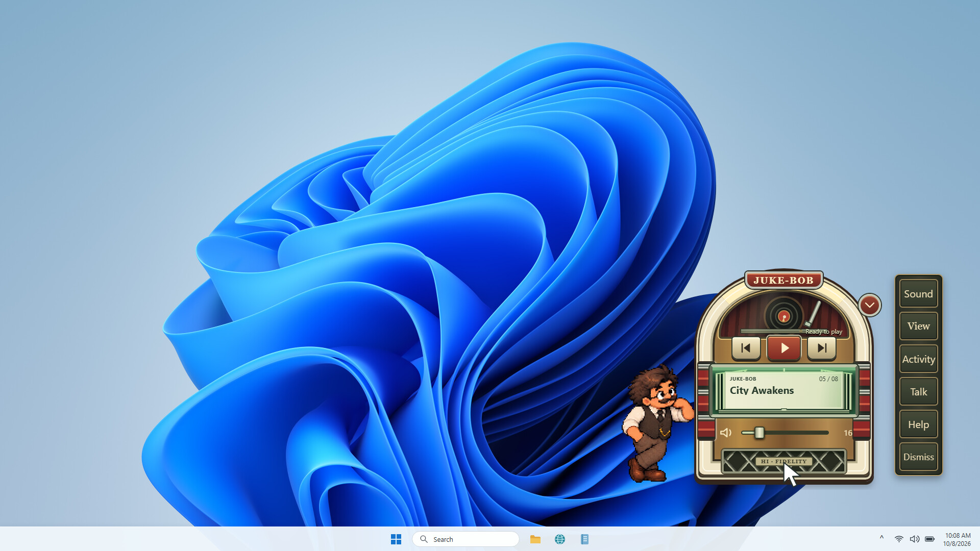The image size is (980, 551).
Task: Click the Hi-Fidelity speaker grille
Action: 784,461
